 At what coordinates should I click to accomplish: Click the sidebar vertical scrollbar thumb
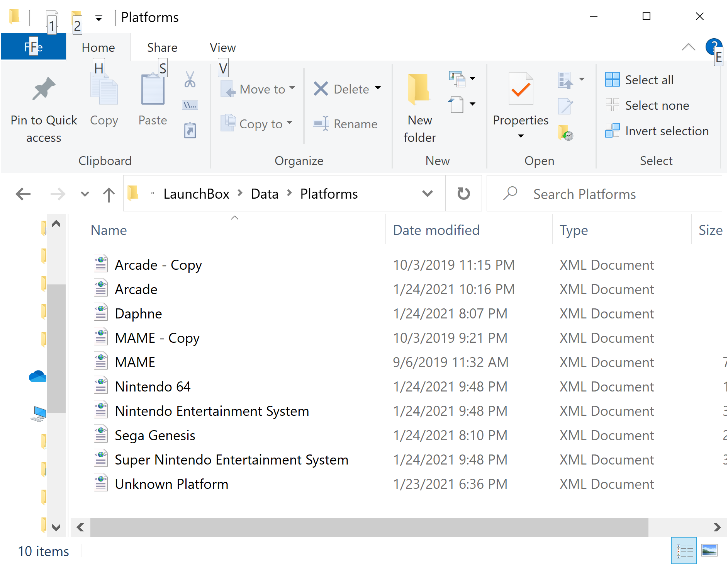[x=56, y=349]
